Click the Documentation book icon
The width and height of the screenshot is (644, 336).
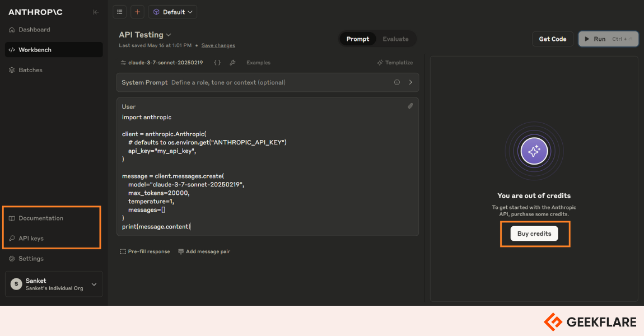coord(12,218)
